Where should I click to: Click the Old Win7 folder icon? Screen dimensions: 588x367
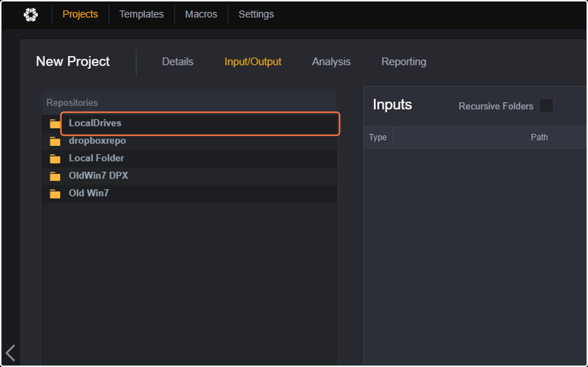pos(55,194)
